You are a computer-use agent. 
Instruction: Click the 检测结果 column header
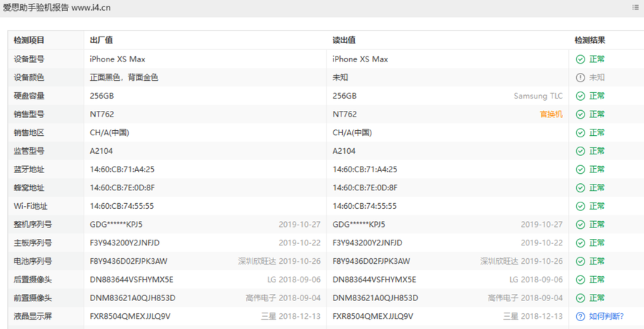click(590, 40)
